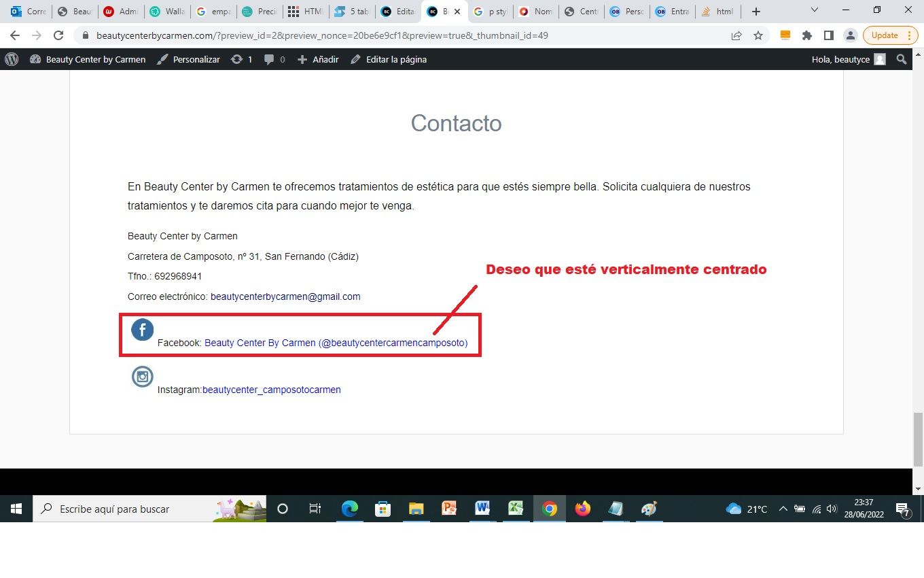Switch to the html Stack Overflow tab
The height and width of the screenshot is (578, 924).
point(719,12)
